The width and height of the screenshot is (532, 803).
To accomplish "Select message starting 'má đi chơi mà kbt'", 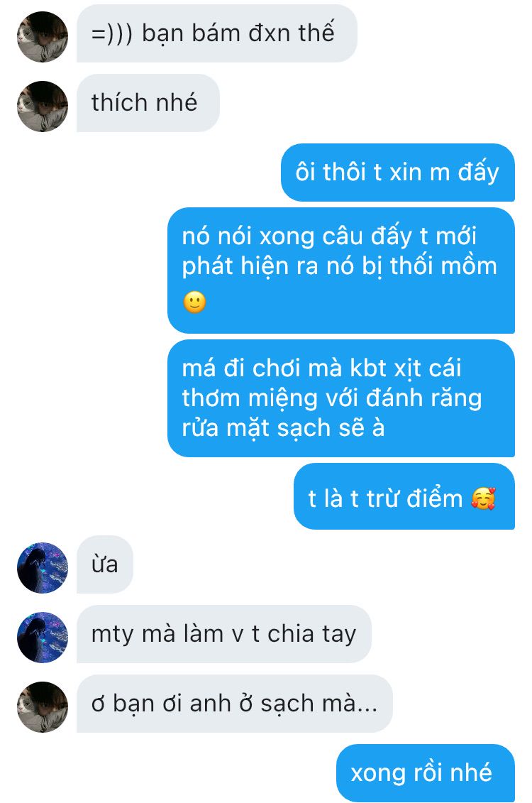I will [x=340, y=398].
